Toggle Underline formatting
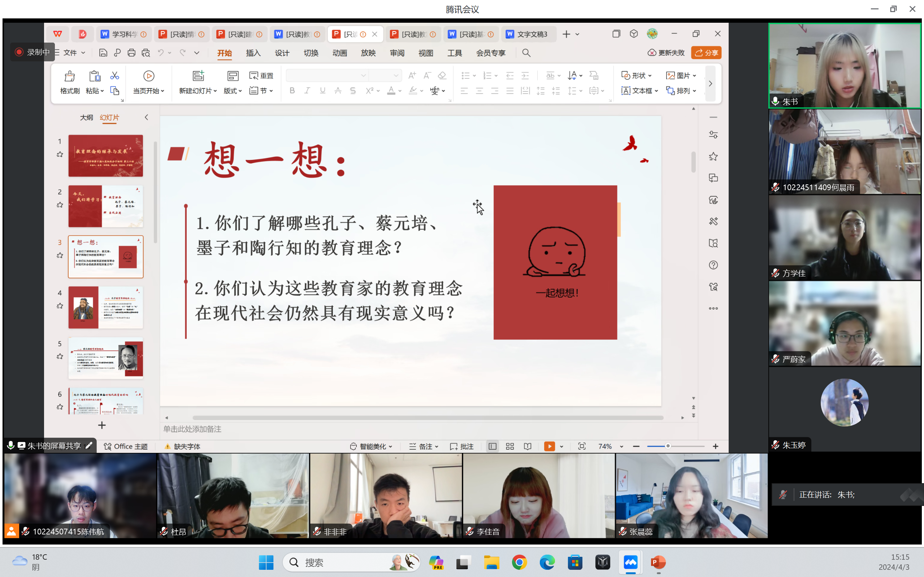Image resolution: width=924 pixels, height=577 pixels. tap(323, 91)
